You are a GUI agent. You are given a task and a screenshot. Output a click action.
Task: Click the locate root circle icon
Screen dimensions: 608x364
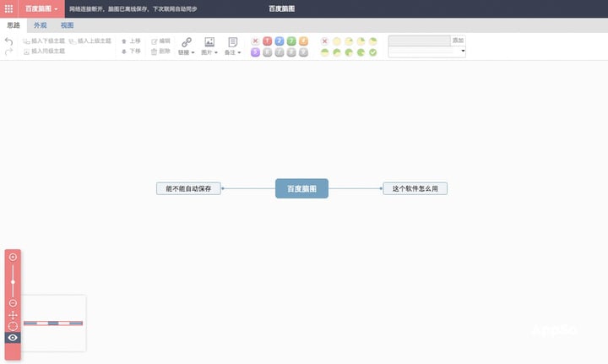click(13, 326)
